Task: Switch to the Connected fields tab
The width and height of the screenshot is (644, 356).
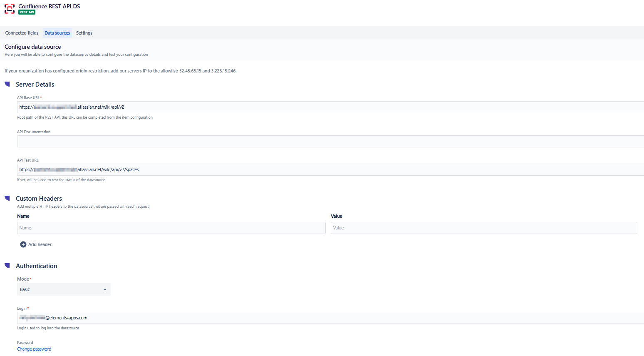Action: tap(22, 32)
